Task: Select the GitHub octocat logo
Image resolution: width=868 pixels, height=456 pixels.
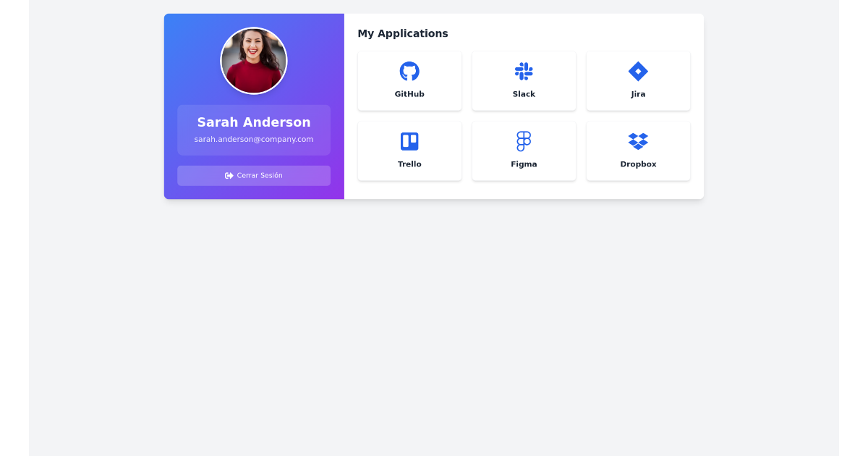Action: pyautogui.click(x=409, y=71)
